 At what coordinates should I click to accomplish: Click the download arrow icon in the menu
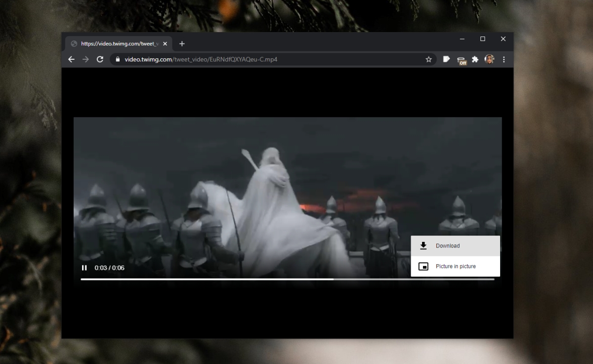click(423, 245)
